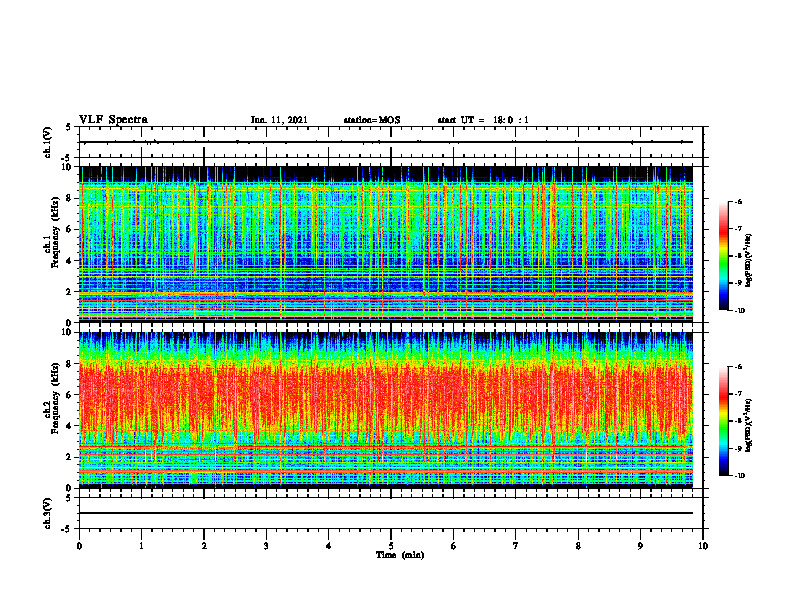This screenshot has height=612, width=792.
Task: Click the "-10" tick on ch.2 colorbar
Action: click(739, 476)
